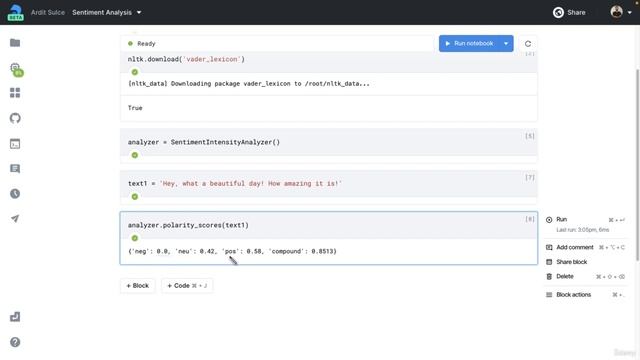Open the Publish paper-plane icon

15,219
